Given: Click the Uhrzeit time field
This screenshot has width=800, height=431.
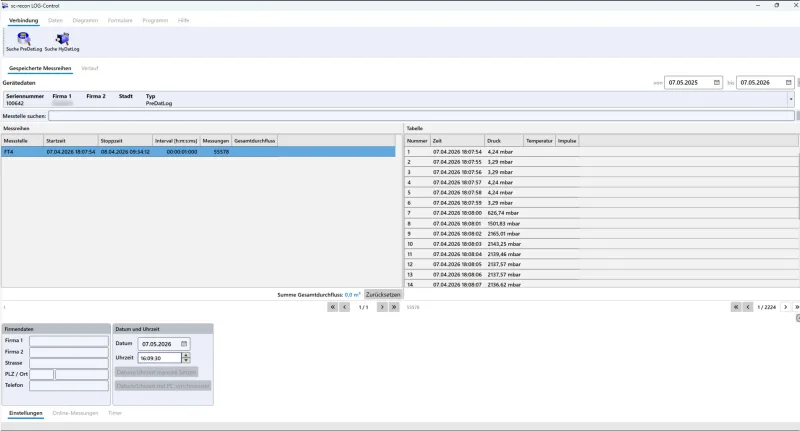Looking at the screenshot, I should [160, 358].
